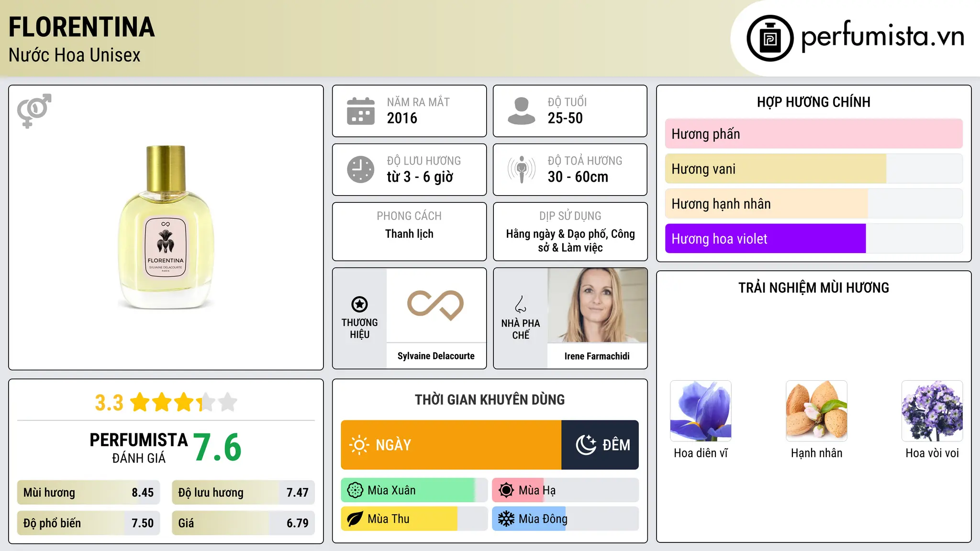Click the ĐỘ TOẢ HƯƠNG label
980x551 pixels.
tap(585, 161)
